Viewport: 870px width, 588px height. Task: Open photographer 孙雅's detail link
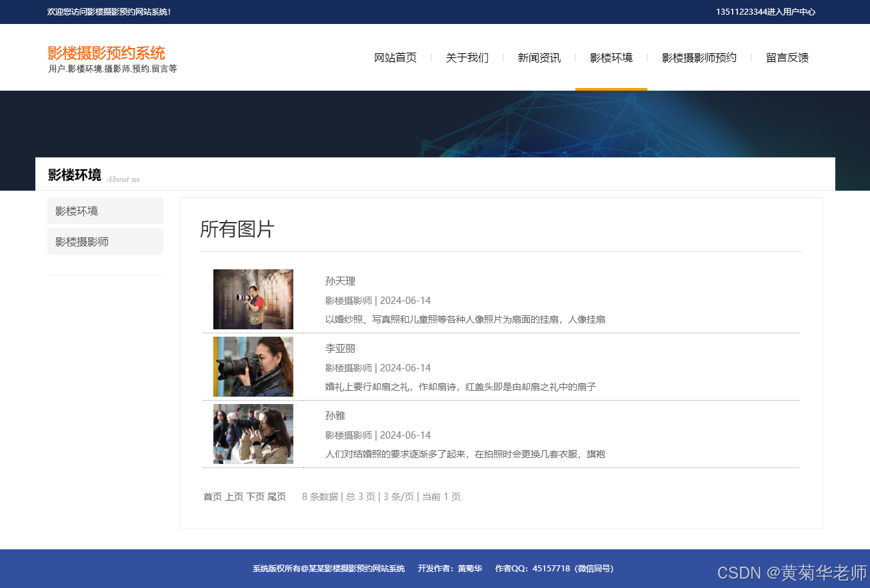tap(334, 415)
